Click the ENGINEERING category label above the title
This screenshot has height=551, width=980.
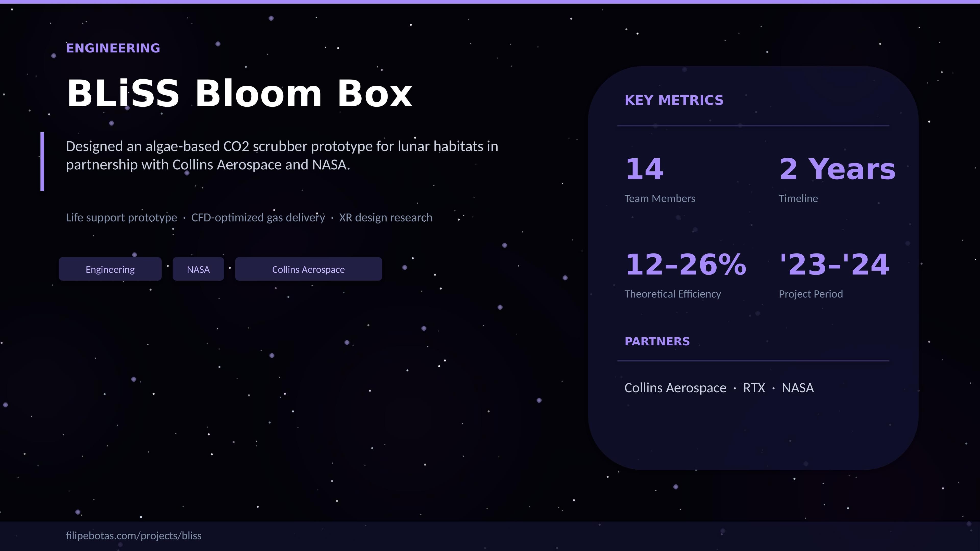point(113,48)
